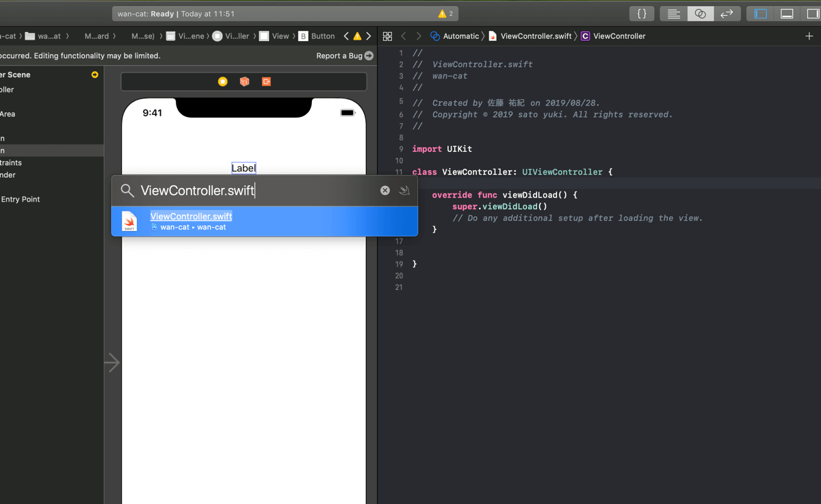Open the Vi...ene scene breadcrumb
821x504 pixels.
coord(185,36)
